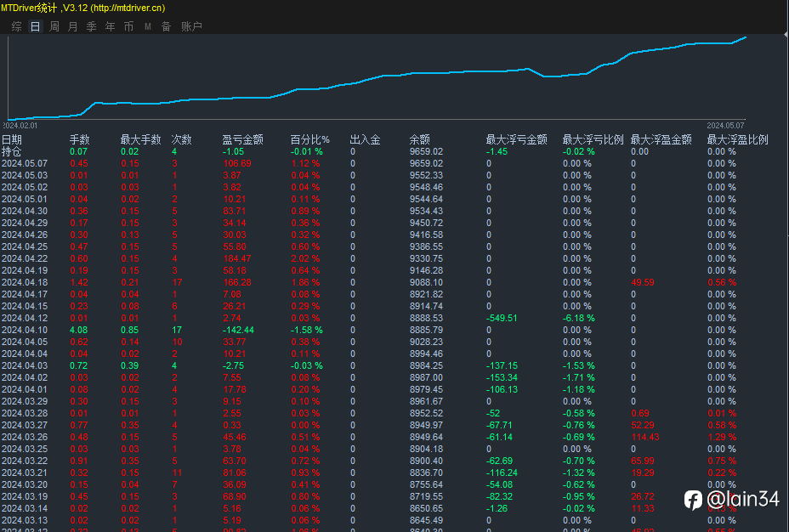Select the M tab
Screen dimensions: 789x532
pos(147,26)
